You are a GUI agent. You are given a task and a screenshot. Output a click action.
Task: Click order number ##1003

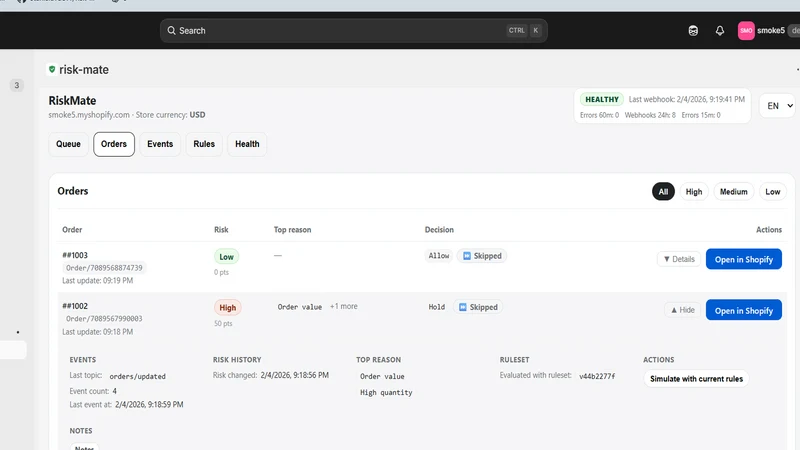coord(75,255)
